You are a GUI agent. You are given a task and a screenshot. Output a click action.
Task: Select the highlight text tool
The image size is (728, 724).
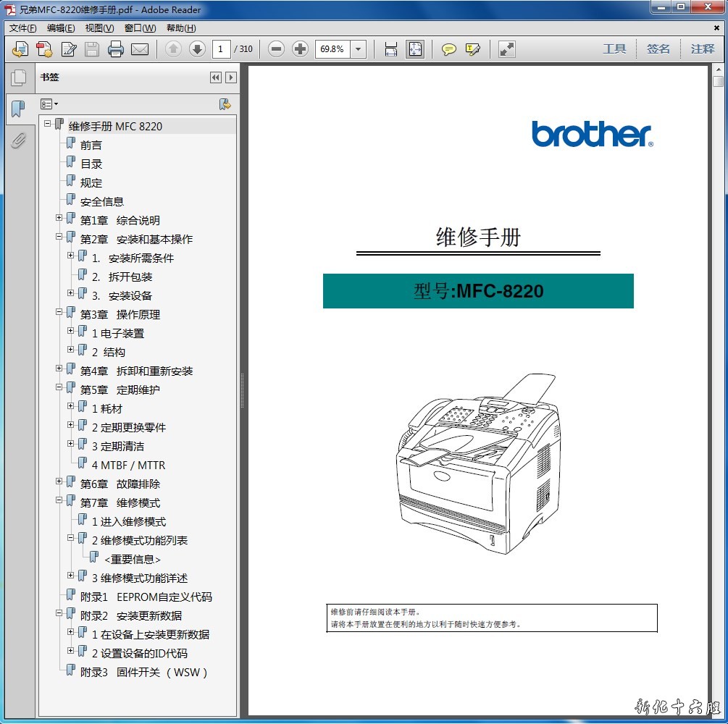(473, 49)
